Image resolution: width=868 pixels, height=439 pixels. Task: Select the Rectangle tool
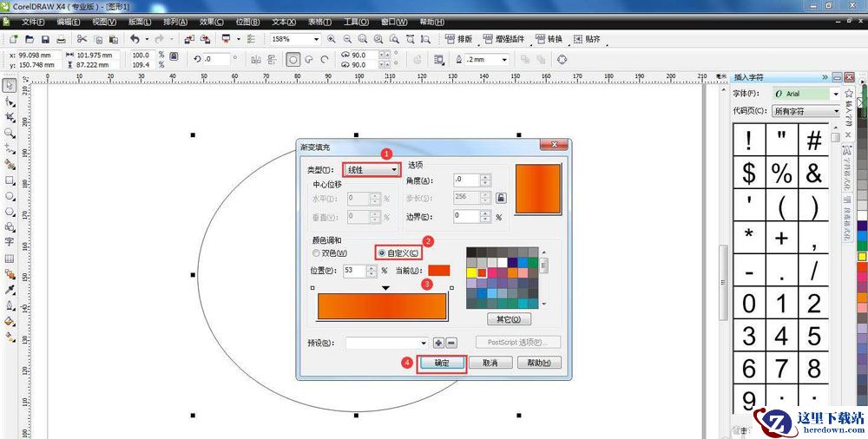(10, 180)
